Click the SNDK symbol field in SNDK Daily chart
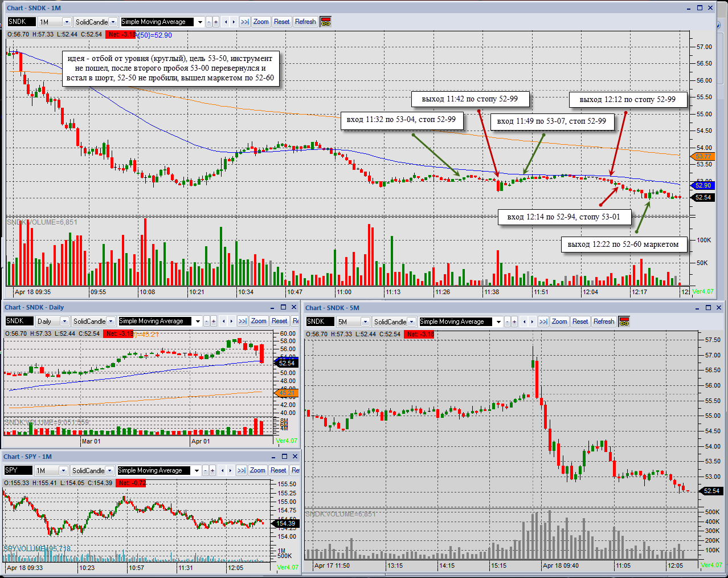Screen dimensions: 728x578 click(x=19, y=321)
